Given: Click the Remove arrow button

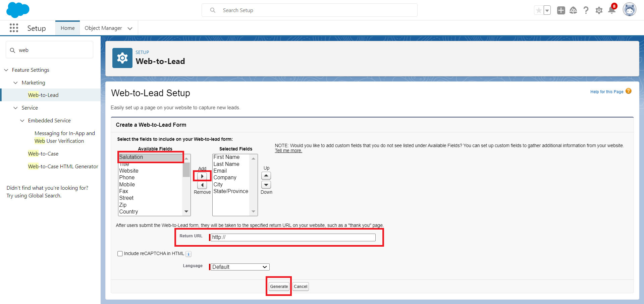Looking at the screenshot, I should (x=202, y=185).
